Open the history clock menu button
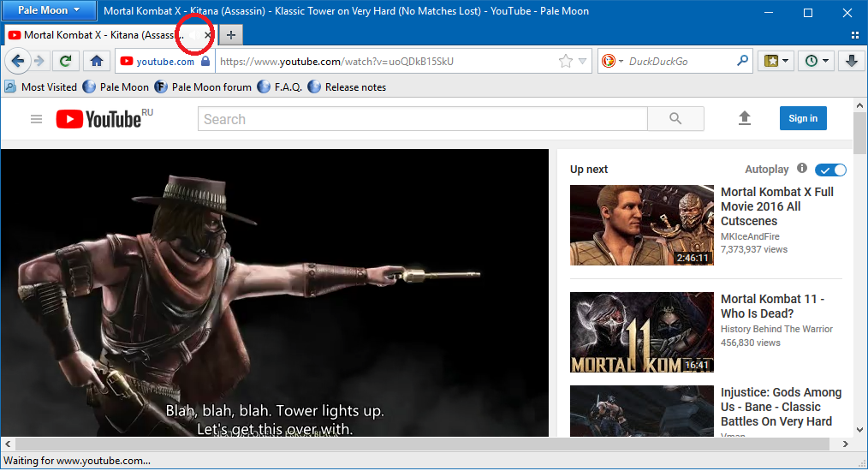Image resolution: width=868 pixels, height=471 pixels. pos(817,61)
